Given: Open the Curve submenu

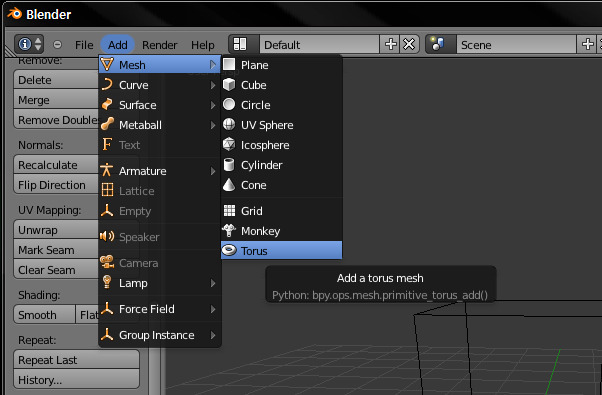Looking at the screenshot, I should point(159,85).
